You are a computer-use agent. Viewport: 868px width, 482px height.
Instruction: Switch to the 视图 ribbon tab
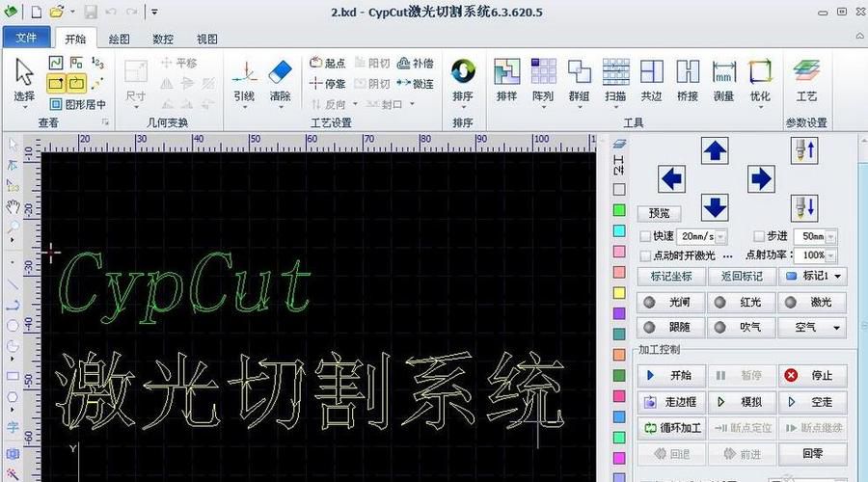point(207,39)
